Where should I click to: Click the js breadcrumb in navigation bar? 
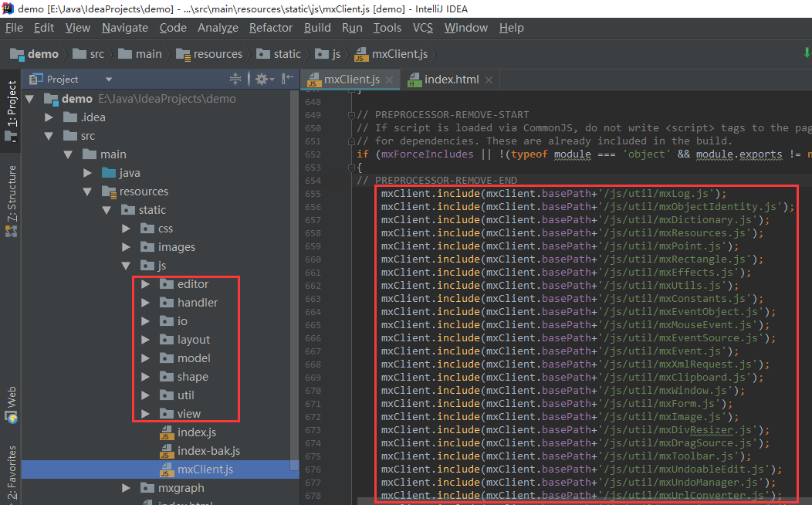(x=328, y=54)
